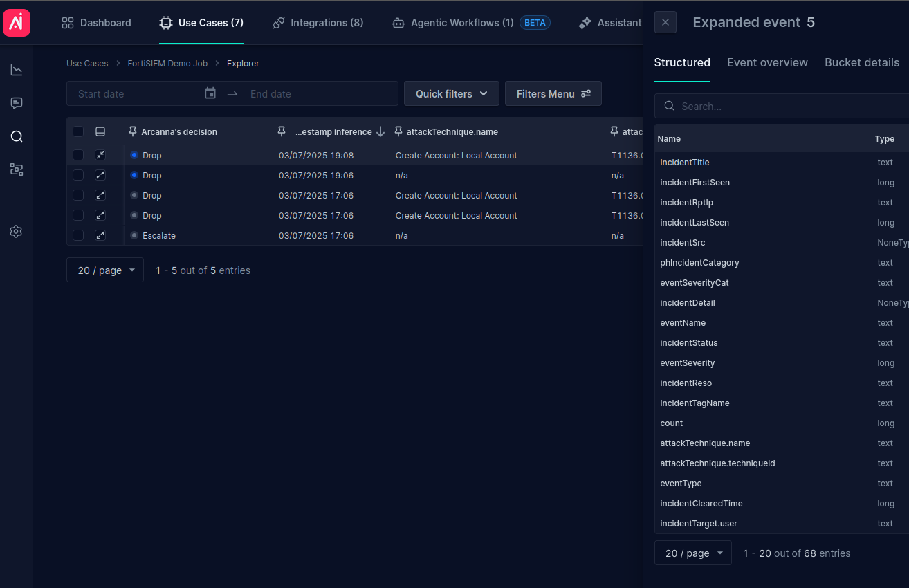Screen dimensions: 909x588
Task: Close the Expanded event panel
Action: click(x=665, y=22)
